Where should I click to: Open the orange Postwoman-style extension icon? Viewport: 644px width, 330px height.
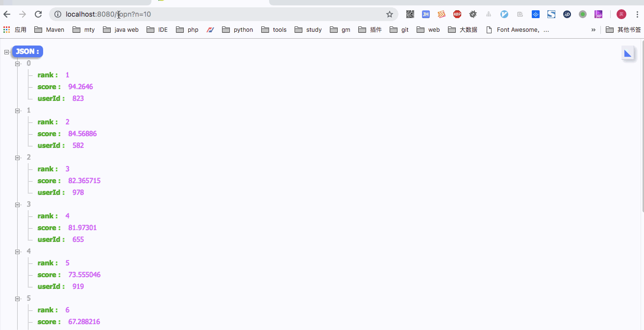point(442,14)
